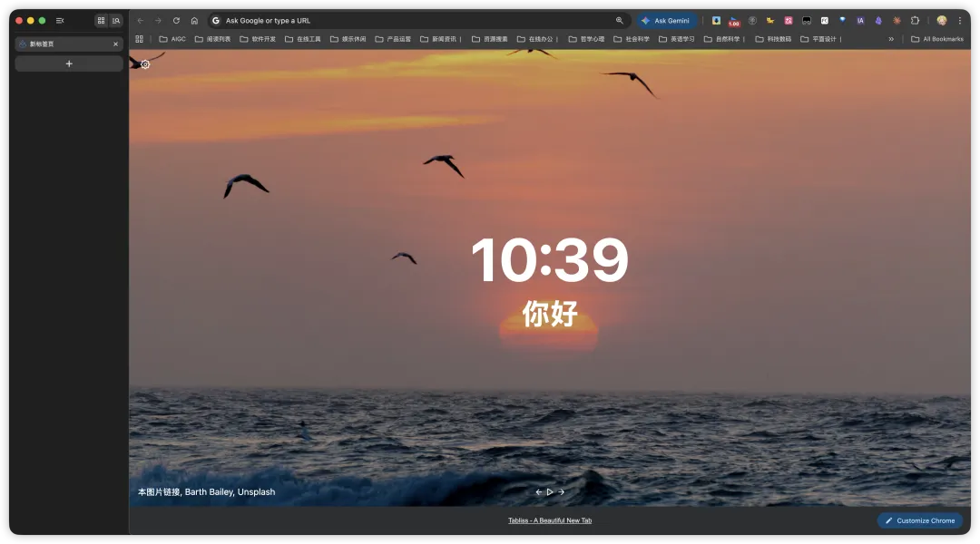The height and width of the screenshot is (544, 980).
Task: Open Tabliss - A Beautiful New Tab link
Action: pyautogui.click(x=550, y=520)
